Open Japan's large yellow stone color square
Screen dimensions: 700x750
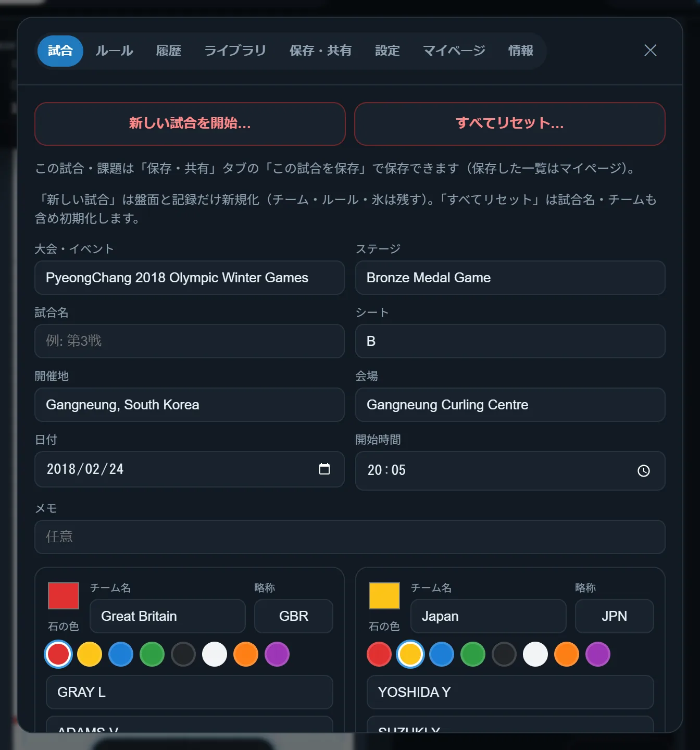pos(384,596)
